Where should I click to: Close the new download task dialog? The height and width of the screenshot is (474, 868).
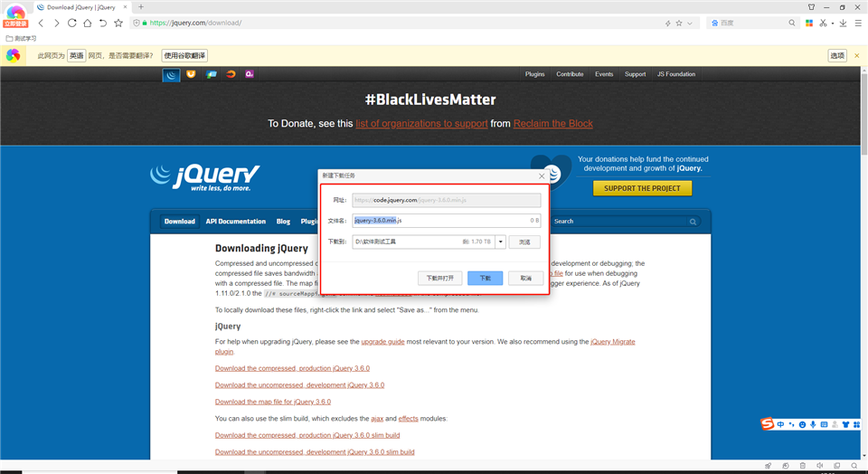[542, 176]
